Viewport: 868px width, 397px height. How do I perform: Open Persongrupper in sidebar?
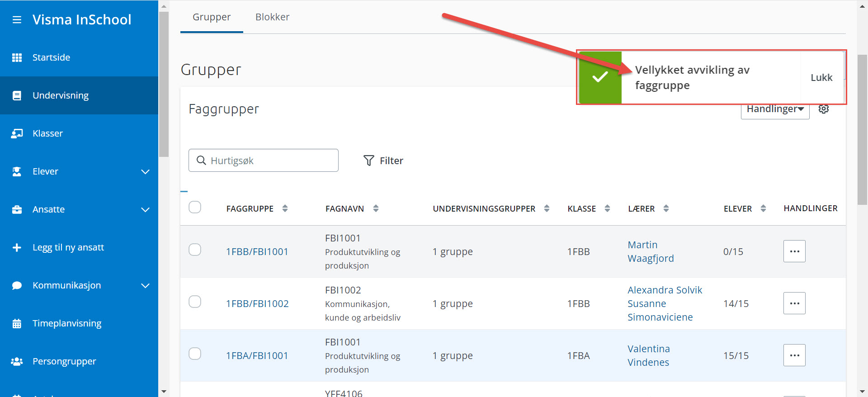[79, 361]
